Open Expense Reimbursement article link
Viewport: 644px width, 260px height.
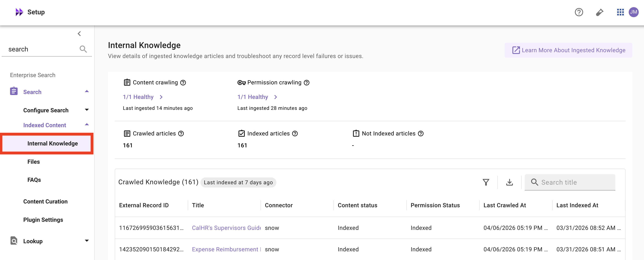point(226,249)
